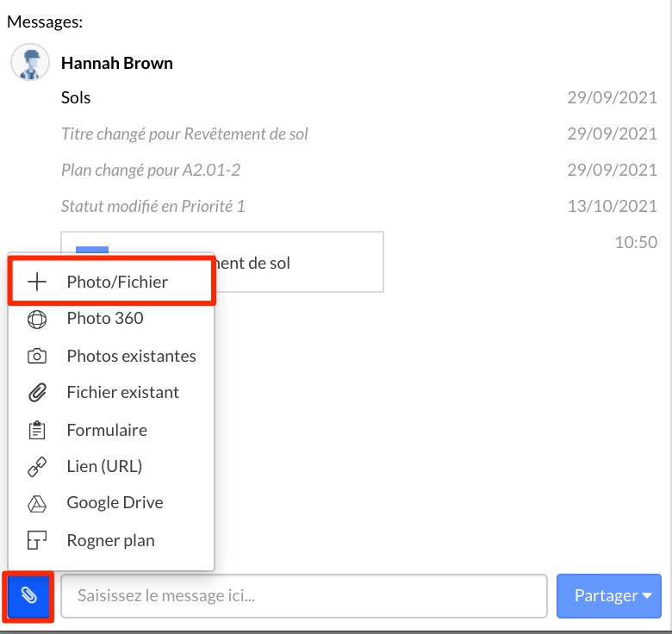The image size is (672, 634).
Task: Click the plus icon beside Photo/Fichier
Action: pyautogui.click(x=37, y=282)
